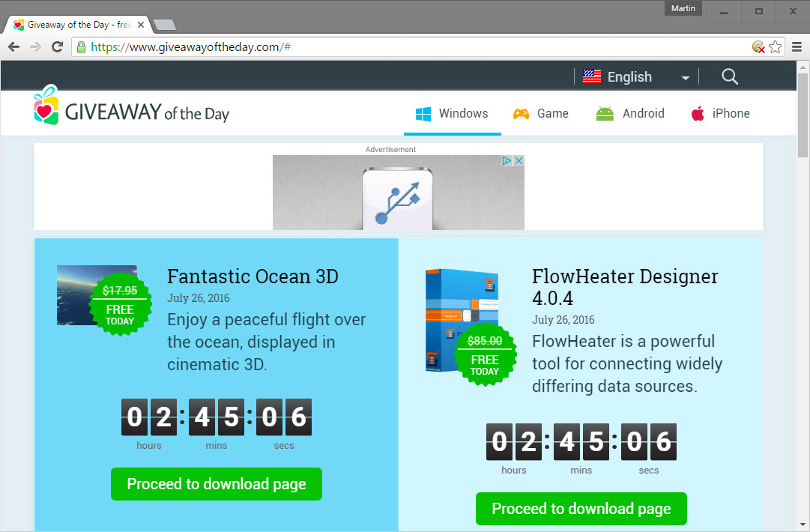This screenshot has height=532, width=810.
Task: Minimize the Chrome window
Action: tap(724, 11)
